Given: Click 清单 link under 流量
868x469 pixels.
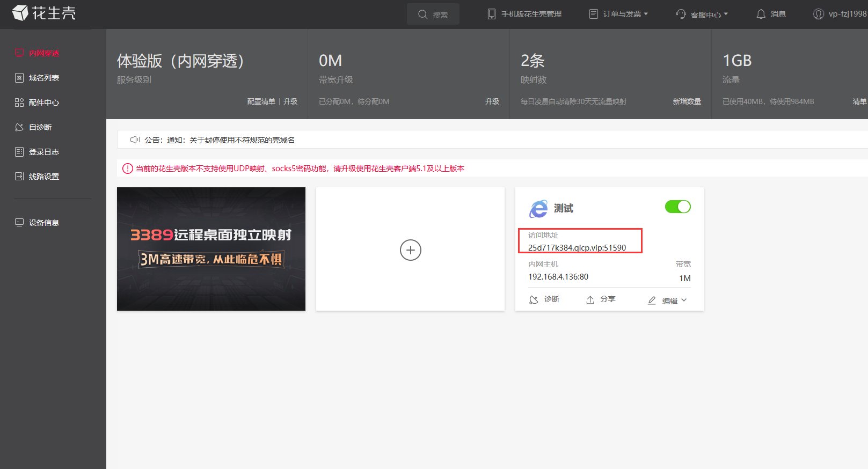Looking at the screenshot, I should [x=860, y=101].
